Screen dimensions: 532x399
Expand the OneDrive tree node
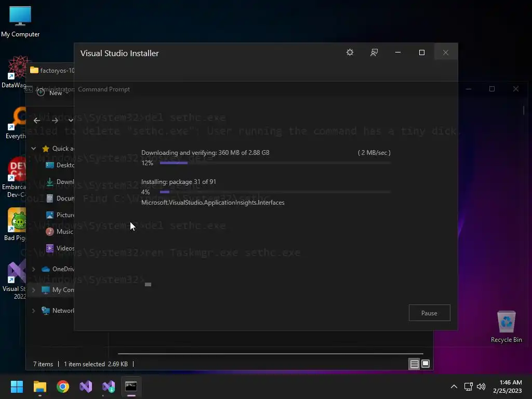34,269
